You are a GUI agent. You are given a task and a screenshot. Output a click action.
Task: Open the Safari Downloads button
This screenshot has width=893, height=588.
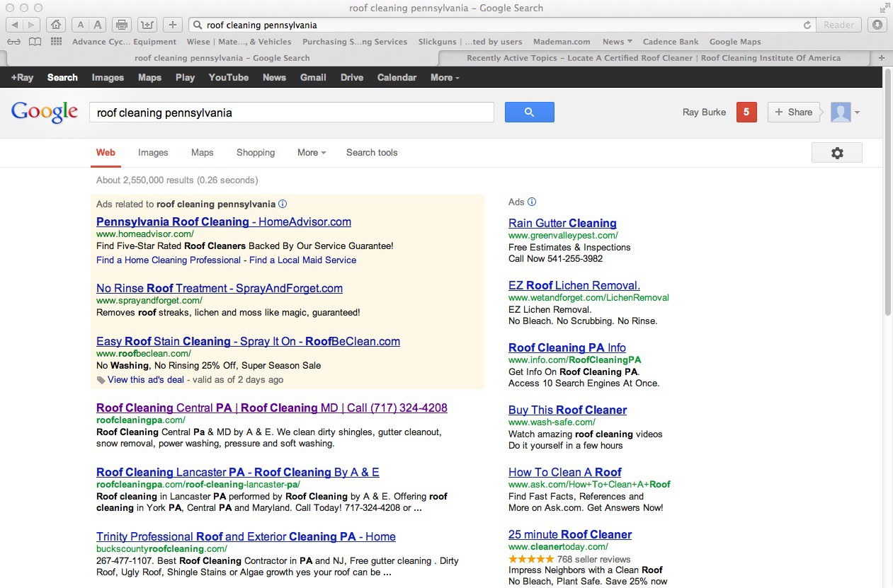pos(878,25)
